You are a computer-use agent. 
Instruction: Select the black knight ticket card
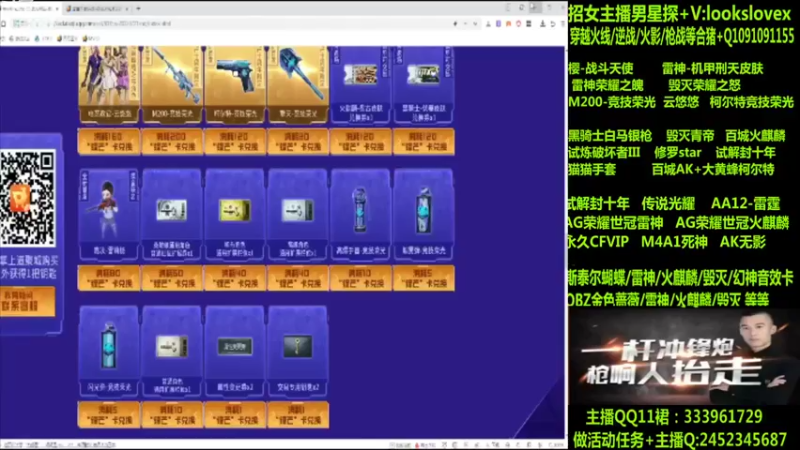pyautogui.click(x=423, y=84)
